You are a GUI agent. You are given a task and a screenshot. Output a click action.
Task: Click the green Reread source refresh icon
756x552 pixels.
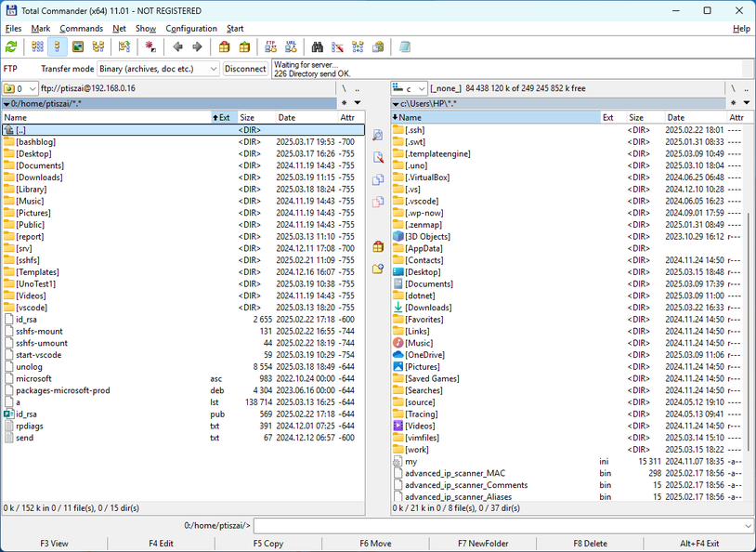(11, 46)
